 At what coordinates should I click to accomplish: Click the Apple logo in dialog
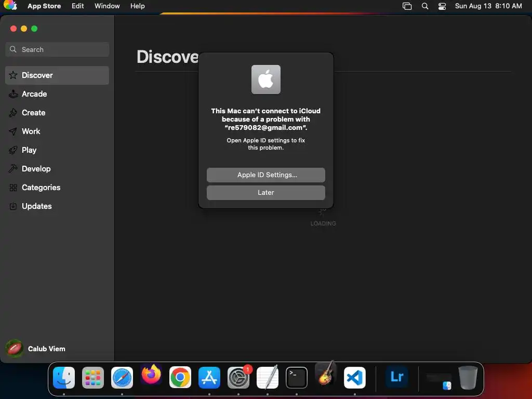point(266,79)
